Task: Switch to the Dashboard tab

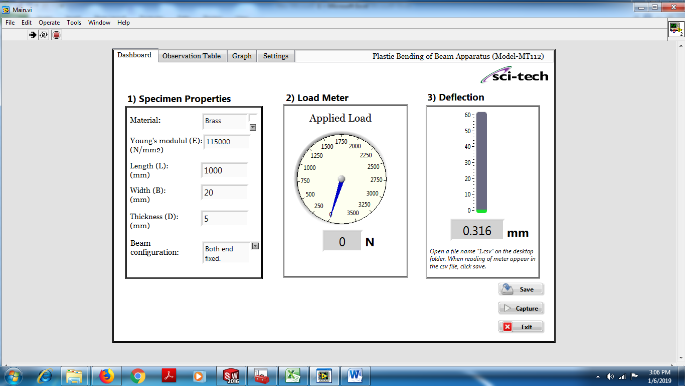Action: pos(135,55)
